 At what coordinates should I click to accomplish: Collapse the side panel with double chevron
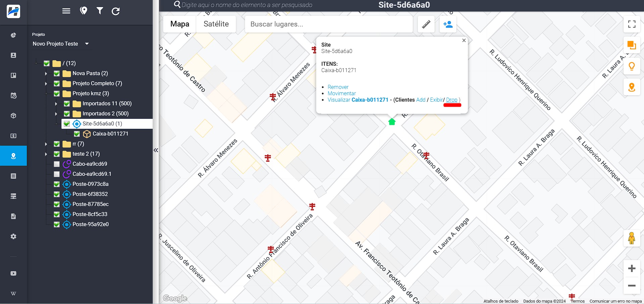click(x=156, y=150)
